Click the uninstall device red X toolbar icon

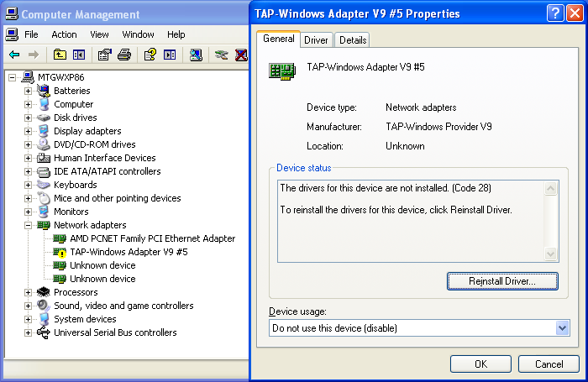[x=241, y=55]
